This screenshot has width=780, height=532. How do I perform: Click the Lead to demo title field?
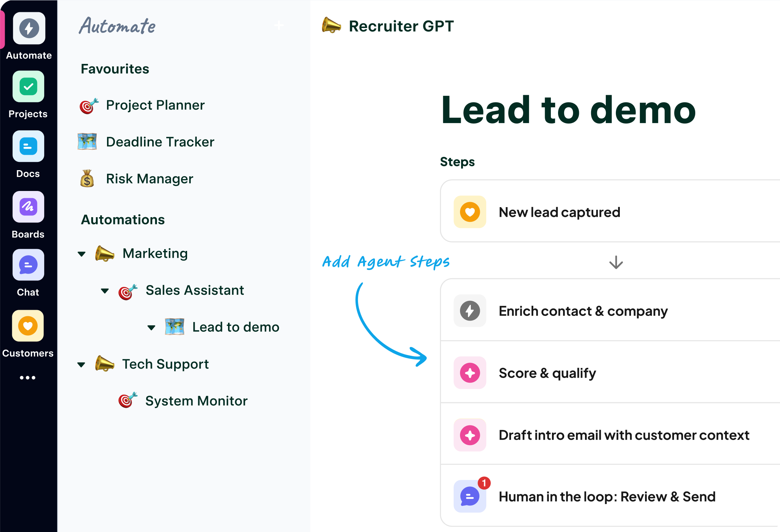click(x=568, y=110)
